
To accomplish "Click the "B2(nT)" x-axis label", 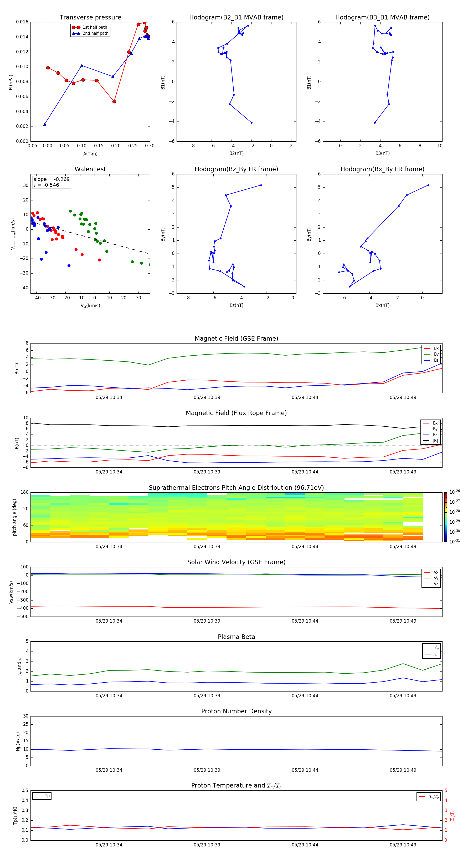I will pyautogui.click(x=236, y=153).
